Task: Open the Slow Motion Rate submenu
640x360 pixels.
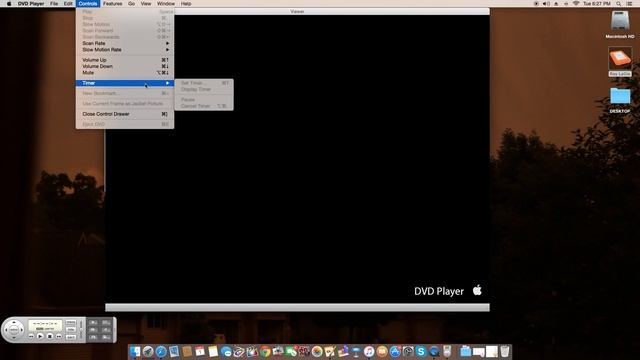Action: 125,49
